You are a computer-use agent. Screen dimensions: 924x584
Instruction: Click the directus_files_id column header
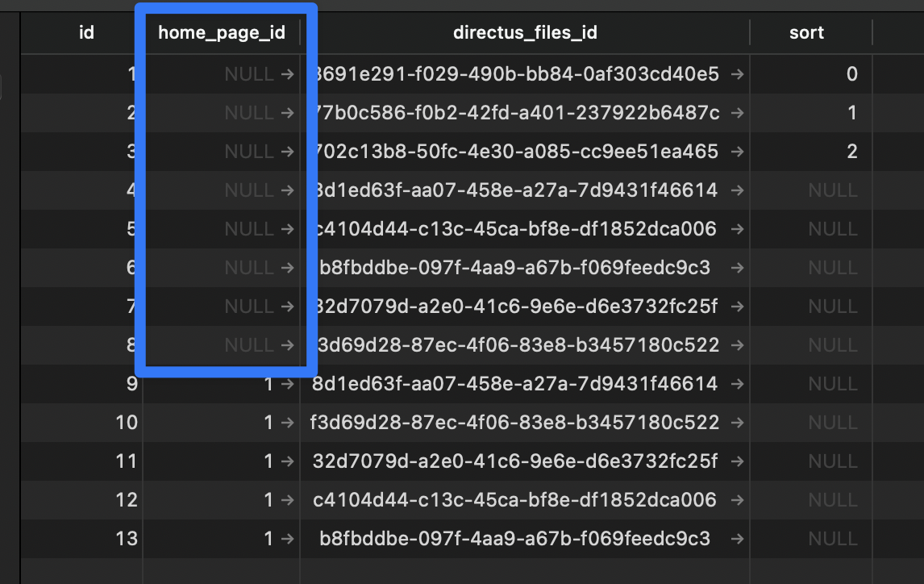[x=526, y=32]
